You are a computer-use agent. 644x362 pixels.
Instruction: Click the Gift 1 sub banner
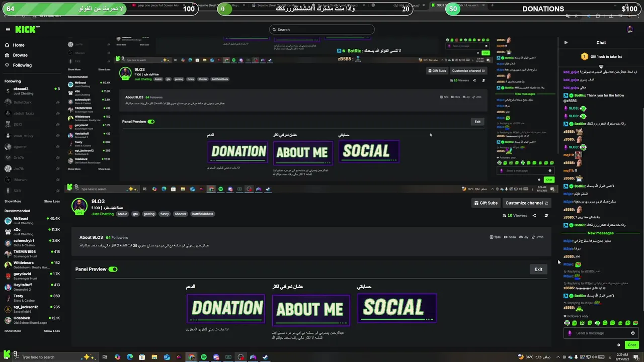pyautogui.click(x=601, y=57)
